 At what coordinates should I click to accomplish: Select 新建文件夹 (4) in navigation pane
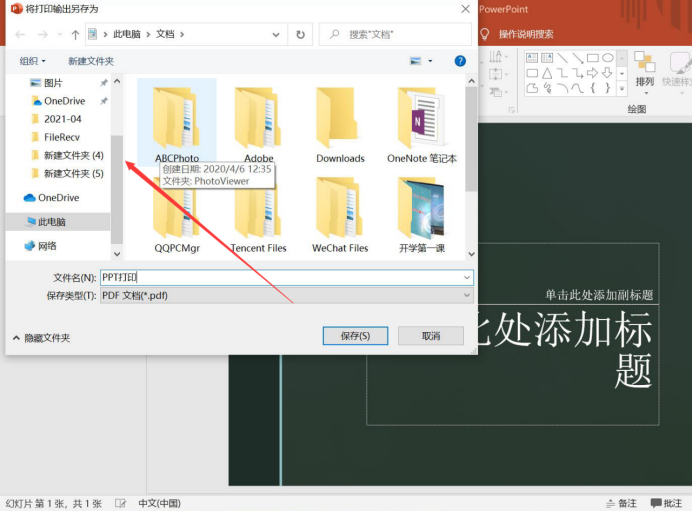[73, 156]
